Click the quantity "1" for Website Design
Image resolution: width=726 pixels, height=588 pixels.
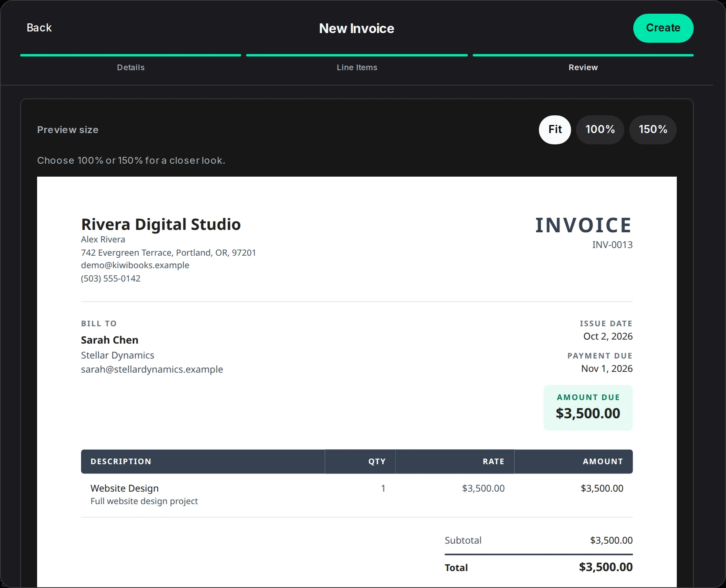383,488
